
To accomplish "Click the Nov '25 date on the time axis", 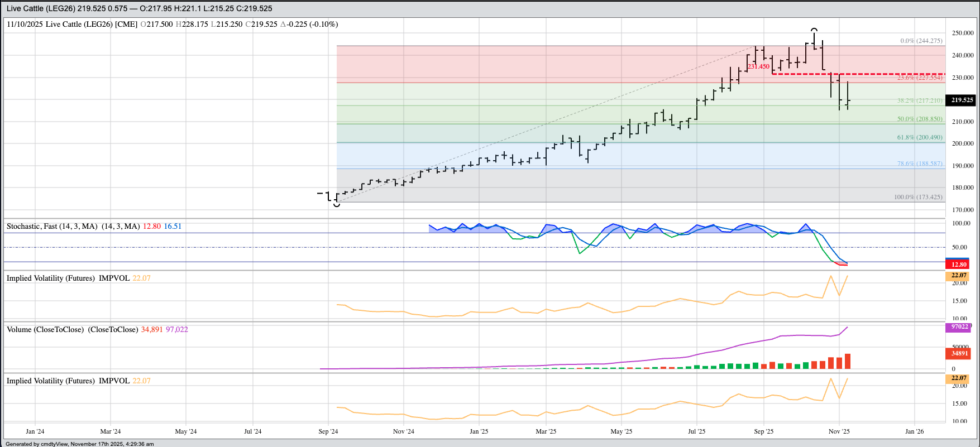I will click(x=839, y=431).
